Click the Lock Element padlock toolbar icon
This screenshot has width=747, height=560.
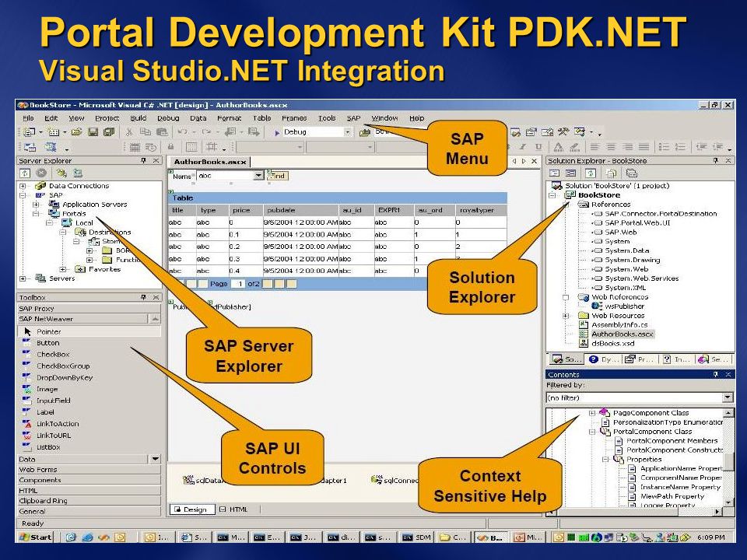point(170,147)
